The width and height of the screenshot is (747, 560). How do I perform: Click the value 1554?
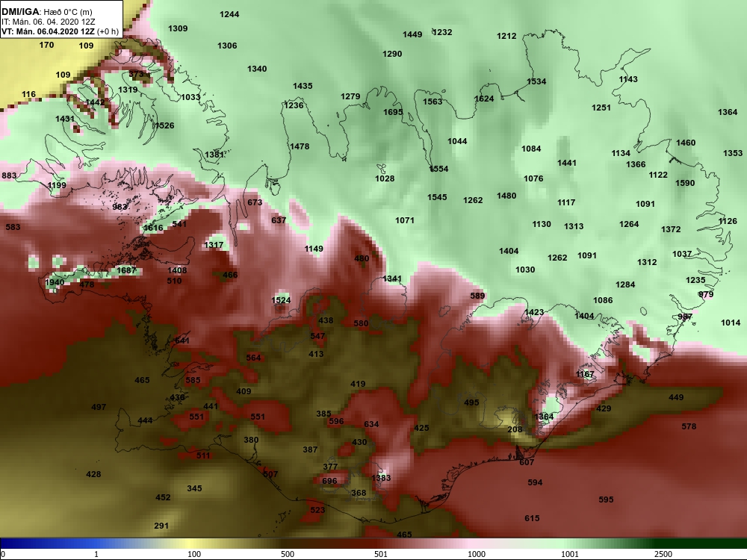[438, 169]
